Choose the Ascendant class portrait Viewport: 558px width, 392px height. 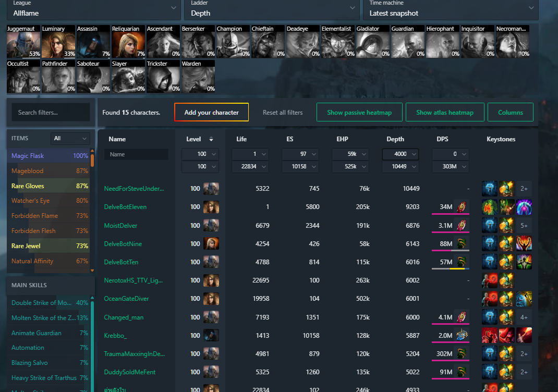point(163,41)
